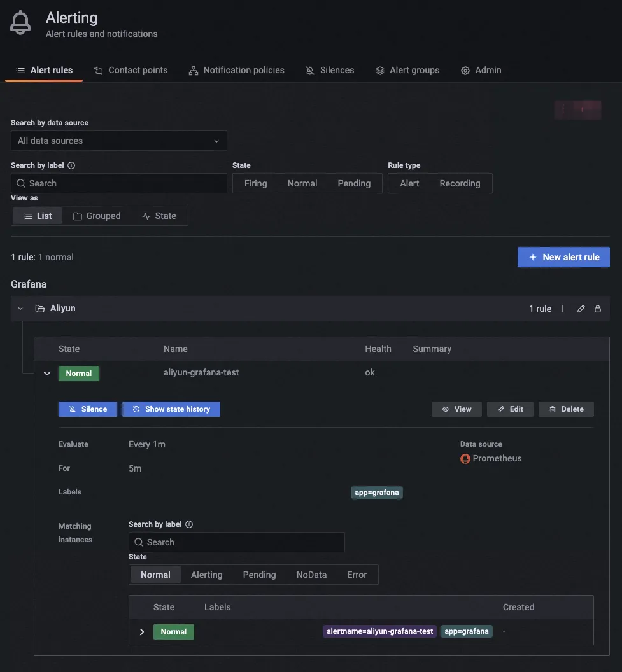Focus the top Search by label input field
This screenshot has width=622, height=672.
pos(119,183)
